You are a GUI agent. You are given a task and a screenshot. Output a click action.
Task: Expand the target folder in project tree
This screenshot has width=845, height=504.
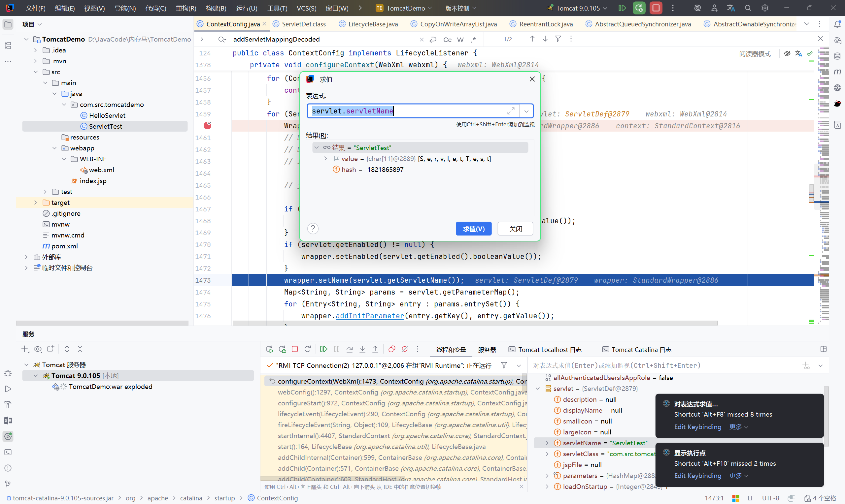[x=35, y=203]
